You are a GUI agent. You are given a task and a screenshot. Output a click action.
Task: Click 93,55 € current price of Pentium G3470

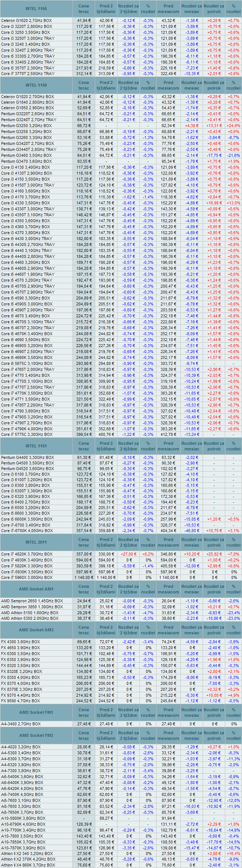tap(84, 161)
